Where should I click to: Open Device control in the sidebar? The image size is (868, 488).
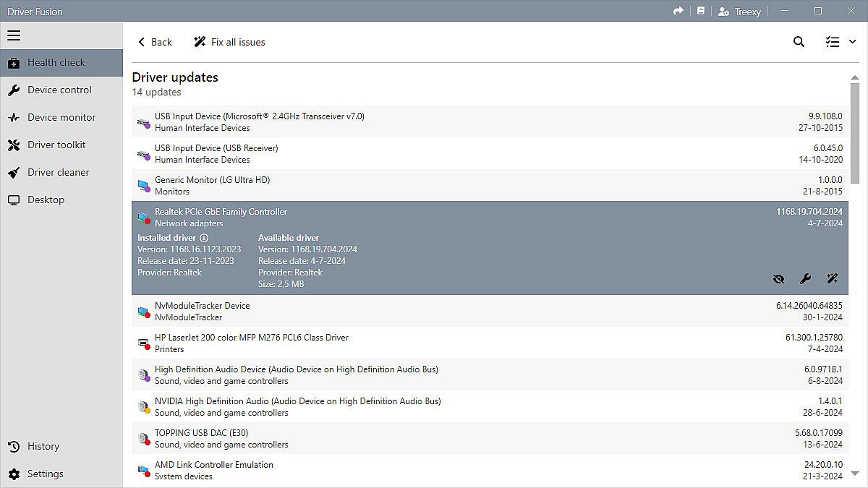coord(61,90)
